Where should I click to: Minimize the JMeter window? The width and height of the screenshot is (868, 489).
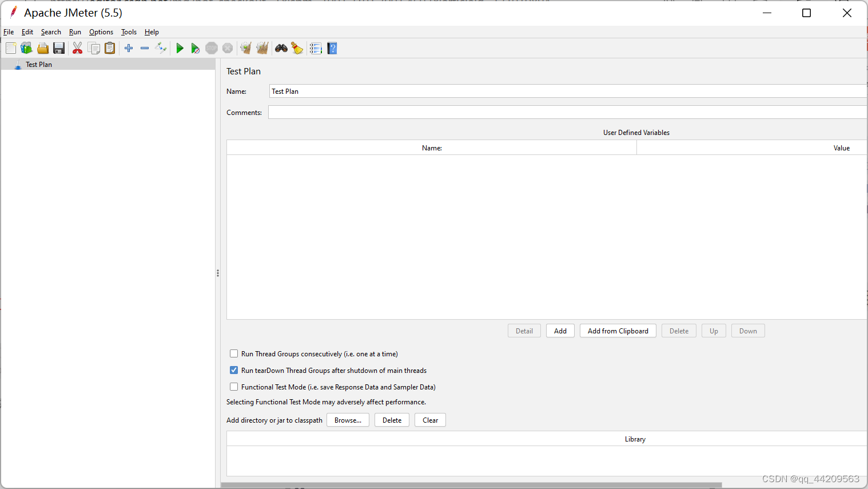767,13
